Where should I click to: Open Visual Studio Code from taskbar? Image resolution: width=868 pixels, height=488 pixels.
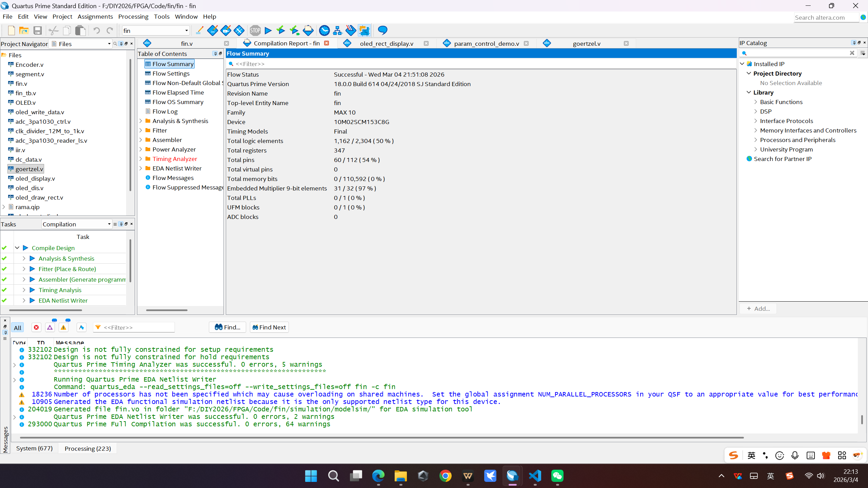535,476
